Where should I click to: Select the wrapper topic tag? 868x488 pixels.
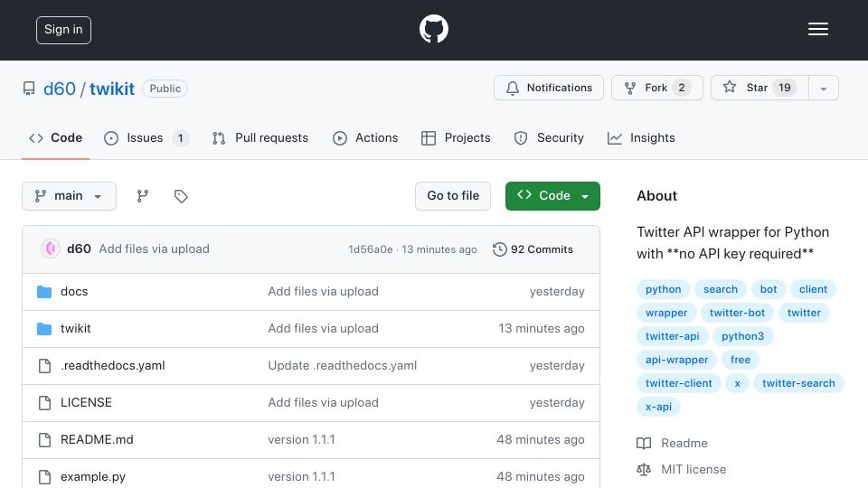666,313
